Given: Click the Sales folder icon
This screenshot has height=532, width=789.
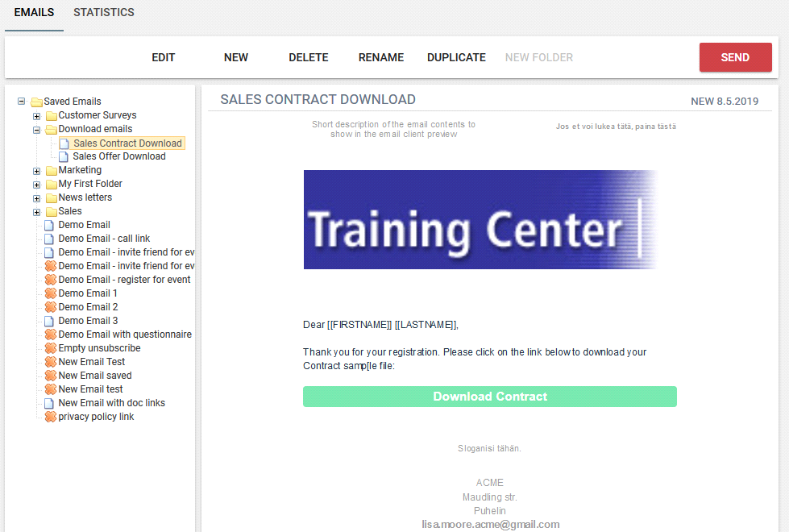Looking at the screenshot, I should 52,211.
